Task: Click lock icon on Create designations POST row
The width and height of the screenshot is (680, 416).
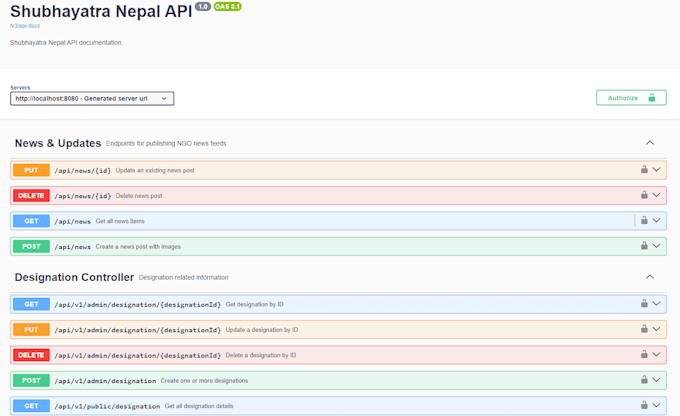Action: tap(644, 380)
